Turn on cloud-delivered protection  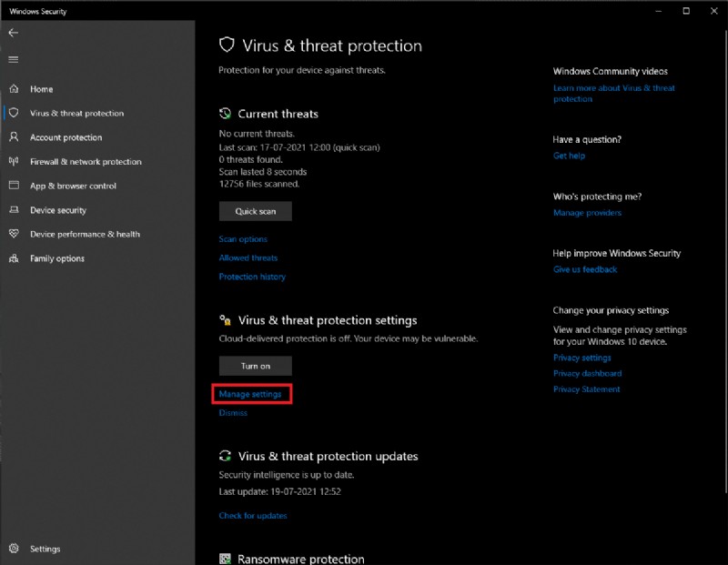click(x=256, y=366)
